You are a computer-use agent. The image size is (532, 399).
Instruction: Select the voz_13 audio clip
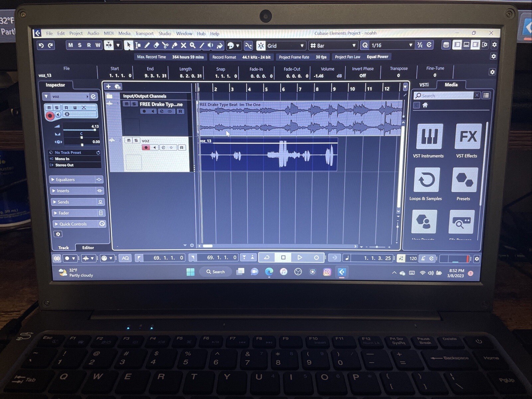269,154
